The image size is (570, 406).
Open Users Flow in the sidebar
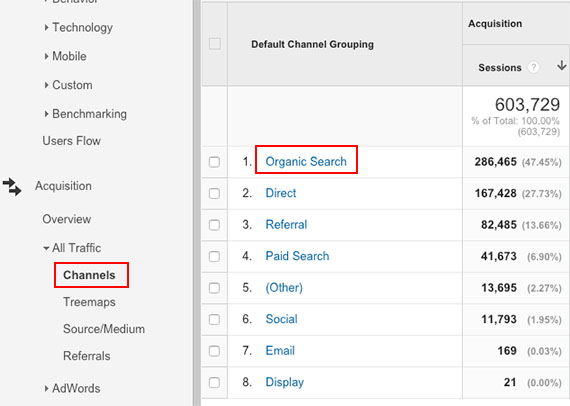[x=72, y=141]
